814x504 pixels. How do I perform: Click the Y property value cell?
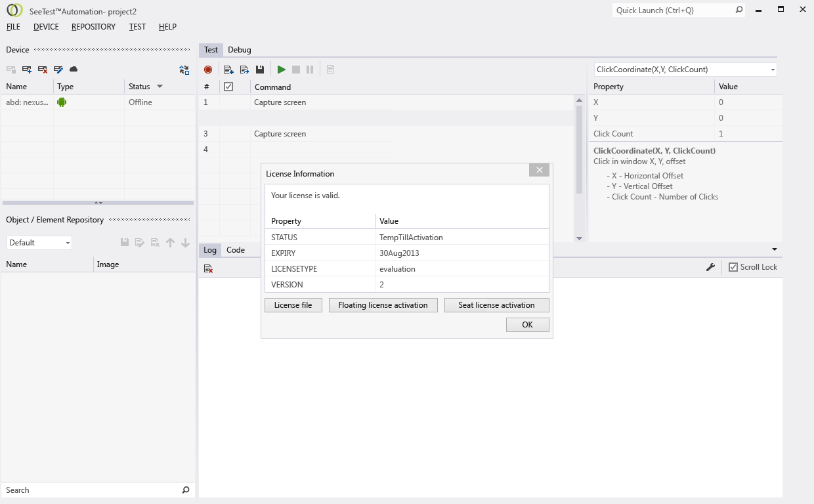[748, 118]
